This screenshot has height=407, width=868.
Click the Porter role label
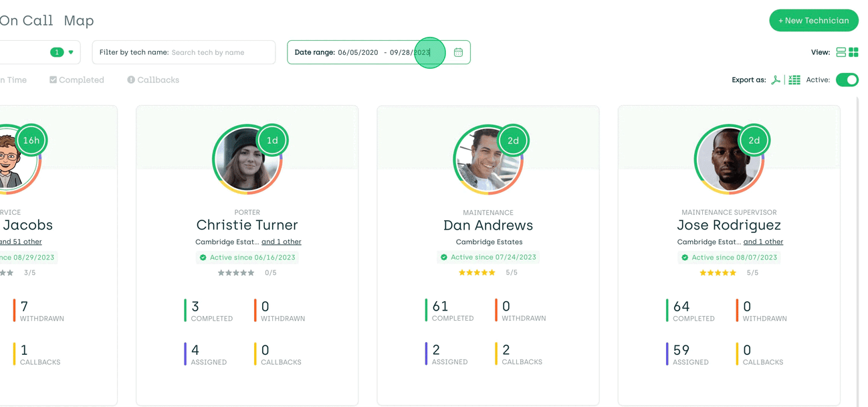[247, 212]
